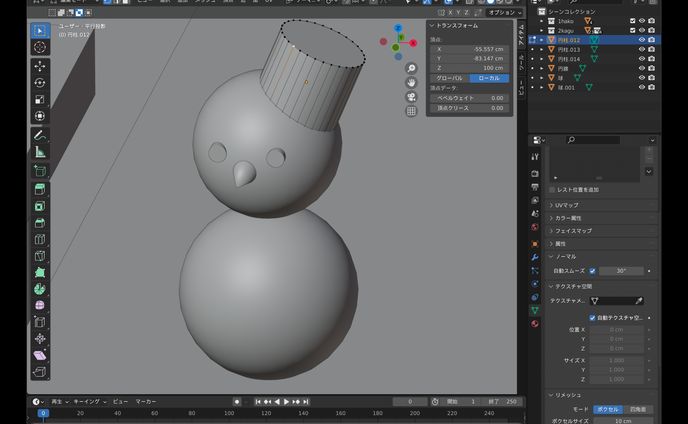
Task: Select the 3D Cursor tool
Action: pos(40,47)
